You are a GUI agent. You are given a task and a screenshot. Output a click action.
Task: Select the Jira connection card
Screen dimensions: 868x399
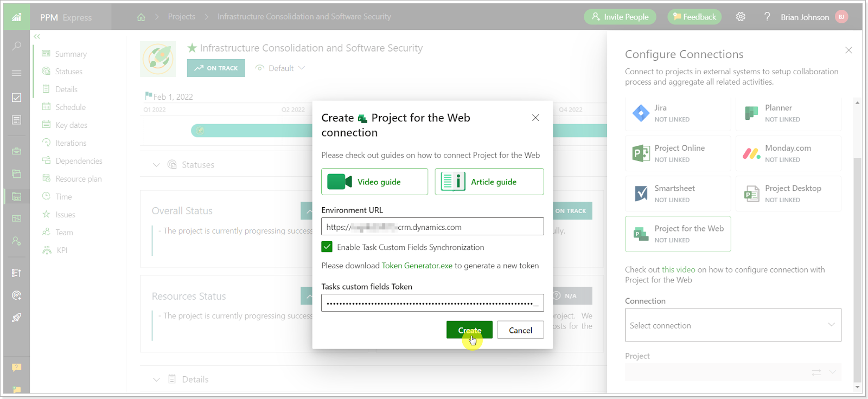tap(678, 113)
